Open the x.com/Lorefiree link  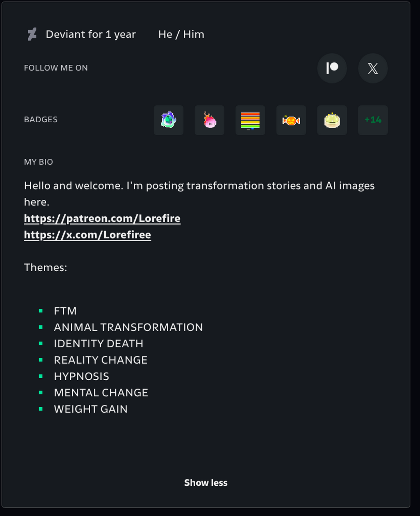coord(88,234)
